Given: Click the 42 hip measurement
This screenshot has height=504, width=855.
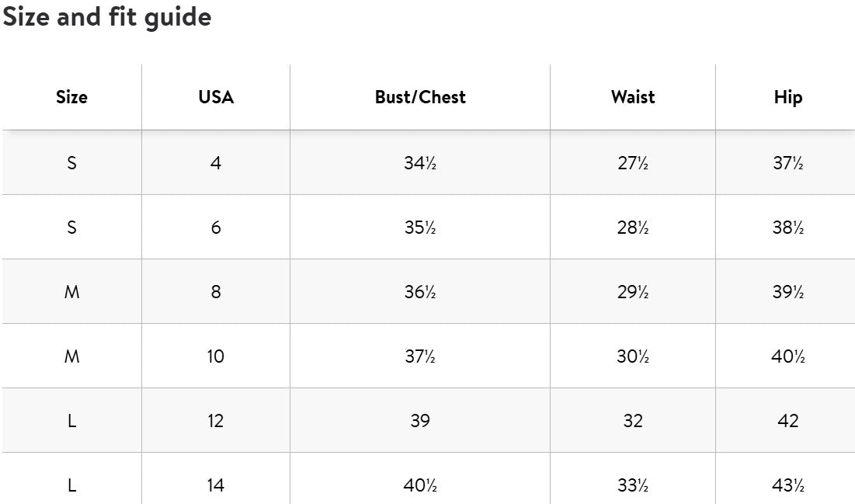Looking at the screenshot, I should click(787, 421).
